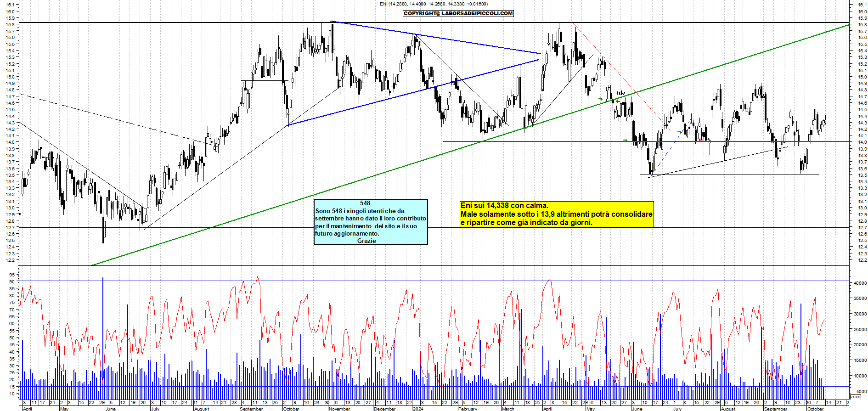
Task: Click the COPYRIGHT LABORSADEIPICCOLI.COM label
Action: click(458, 13)
